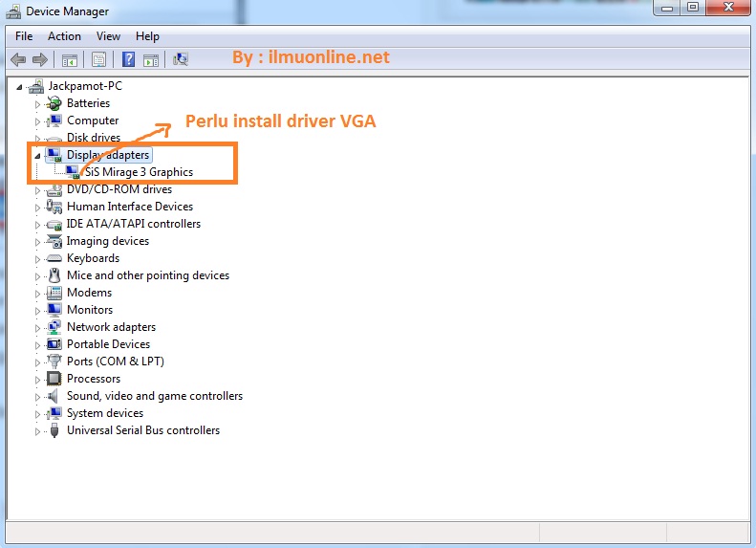This screenshot has width=756, height=548.
Task: Collapse the Jackpamot-PC root node
Action: click(x=20, y=86)
